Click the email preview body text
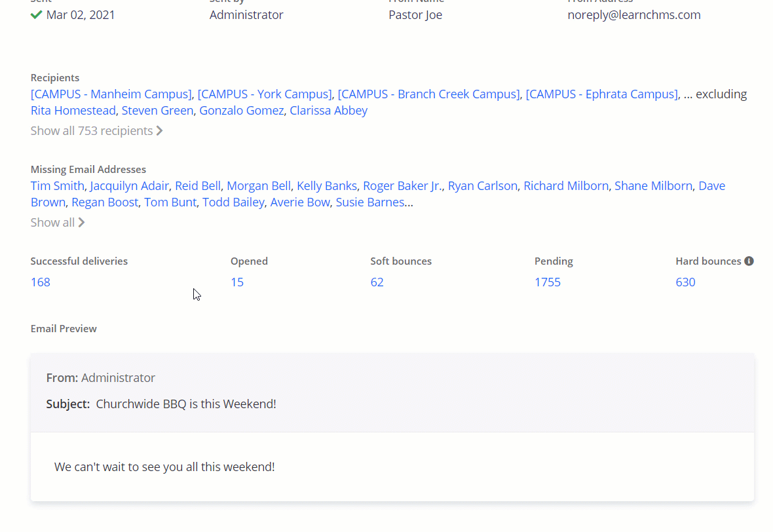 click(164, 467)
